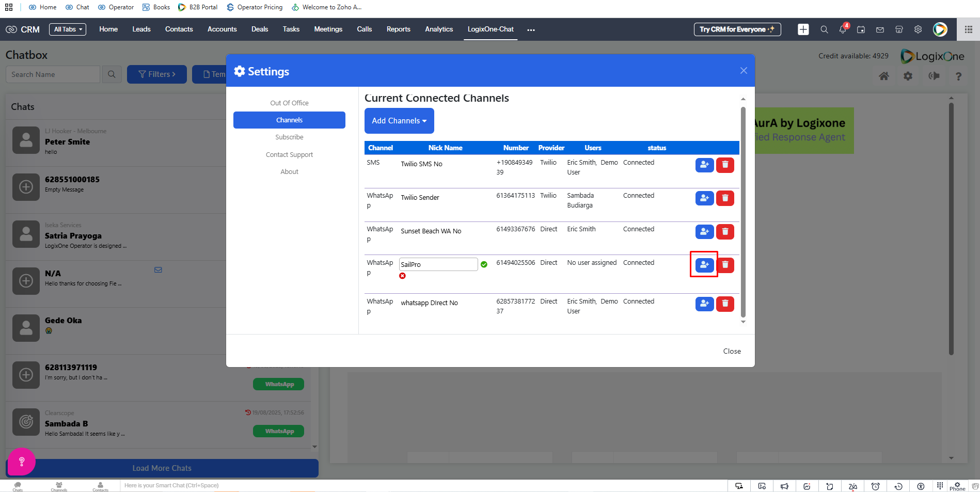The image size is (980, 492).
Task: Open the pink help question bubble
Action: 22,462
